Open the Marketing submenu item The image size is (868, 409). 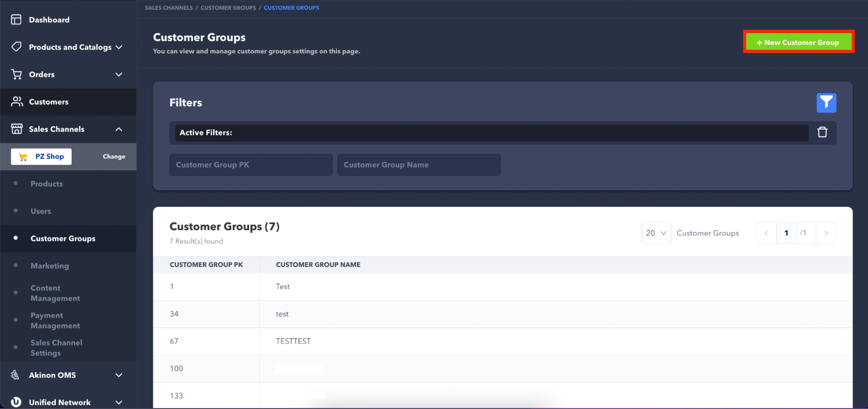(50, 266)
